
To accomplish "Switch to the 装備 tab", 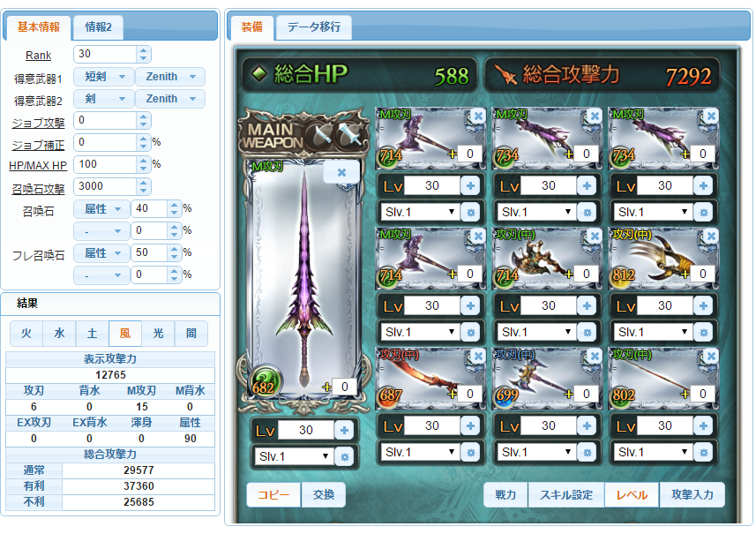I will point(251,27).
